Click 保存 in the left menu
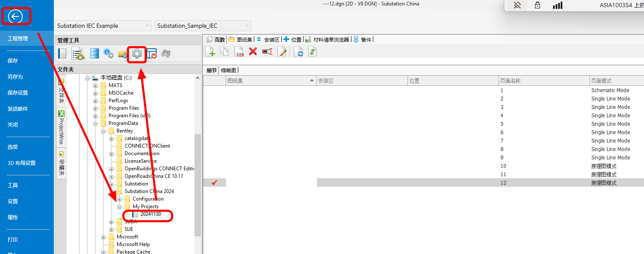The height and width of the screenshot is (254, 644). coord(13,61)
